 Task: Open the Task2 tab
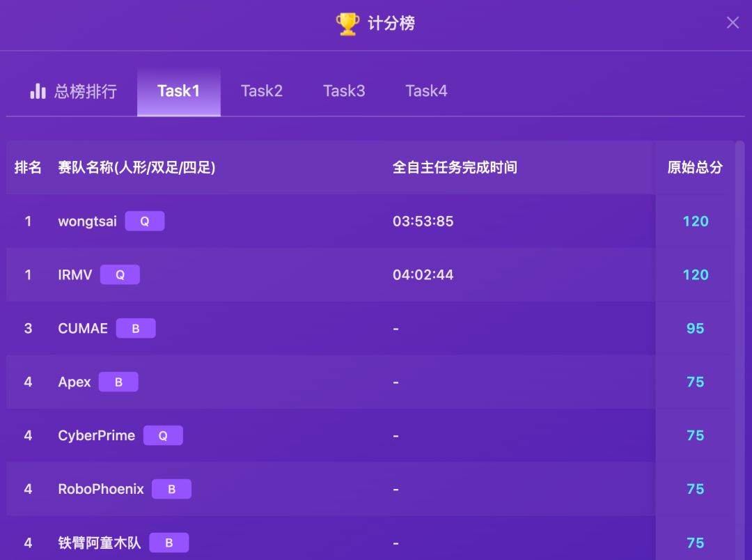pyautogui.click(x=262, y=91)
